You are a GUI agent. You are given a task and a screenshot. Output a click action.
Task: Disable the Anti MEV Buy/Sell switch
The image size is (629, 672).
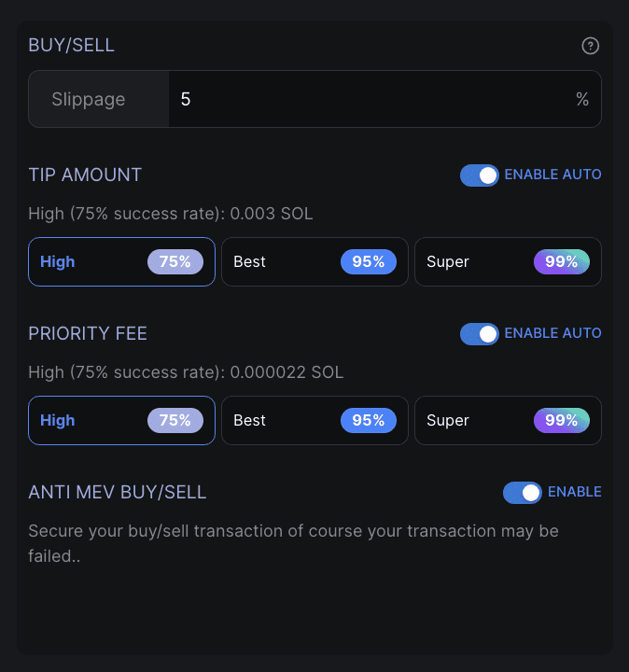coord(523,493)
